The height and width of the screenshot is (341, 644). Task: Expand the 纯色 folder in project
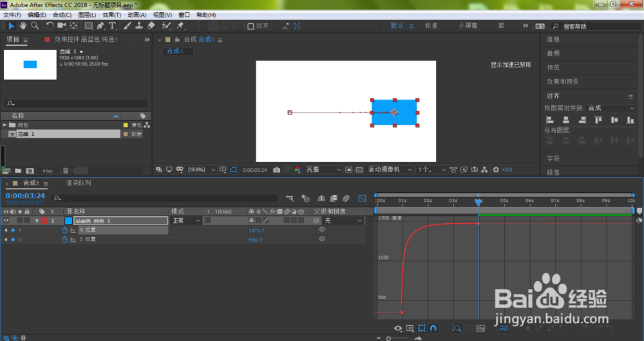click(5, 125)
